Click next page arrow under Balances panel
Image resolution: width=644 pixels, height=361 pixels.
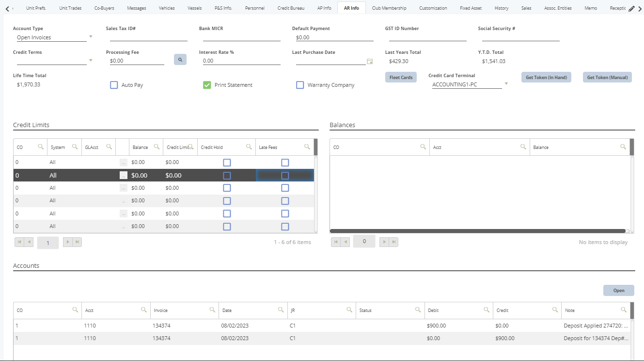click(383, 241)
